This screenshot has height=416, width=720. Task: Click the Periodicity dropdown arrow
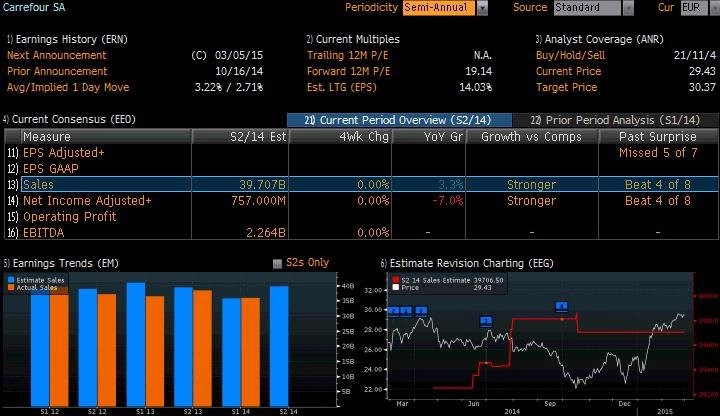click(x=482, y=8)
